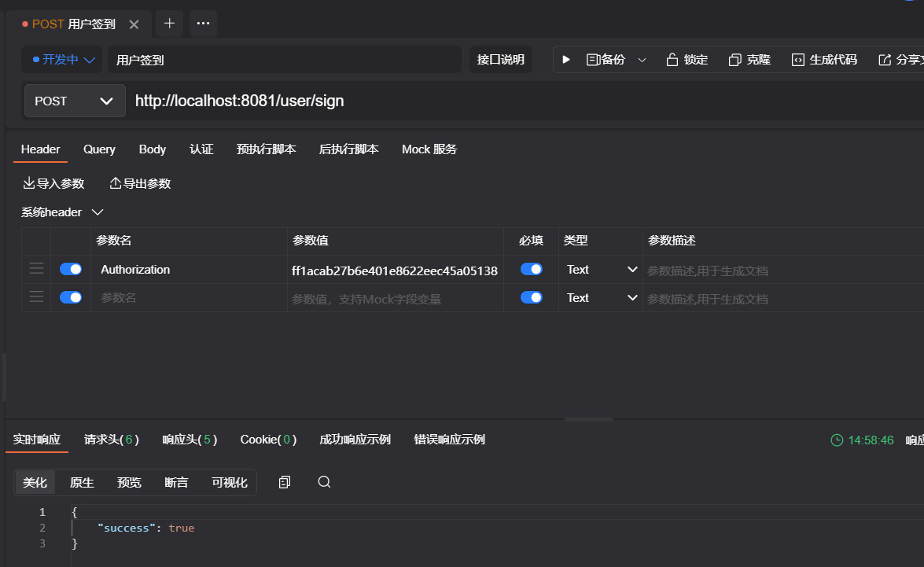Click the copy response icon

[285, 482]
